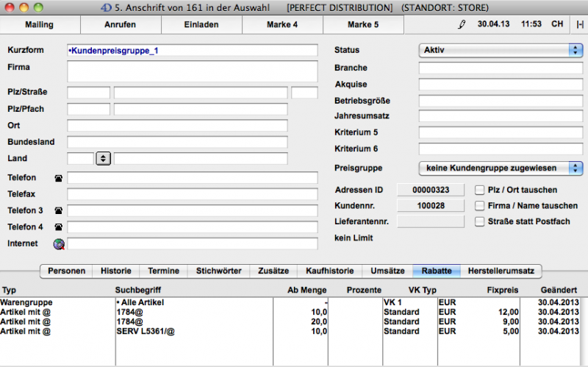
Task: Click the Einladen button
Action: pos(200,24)
